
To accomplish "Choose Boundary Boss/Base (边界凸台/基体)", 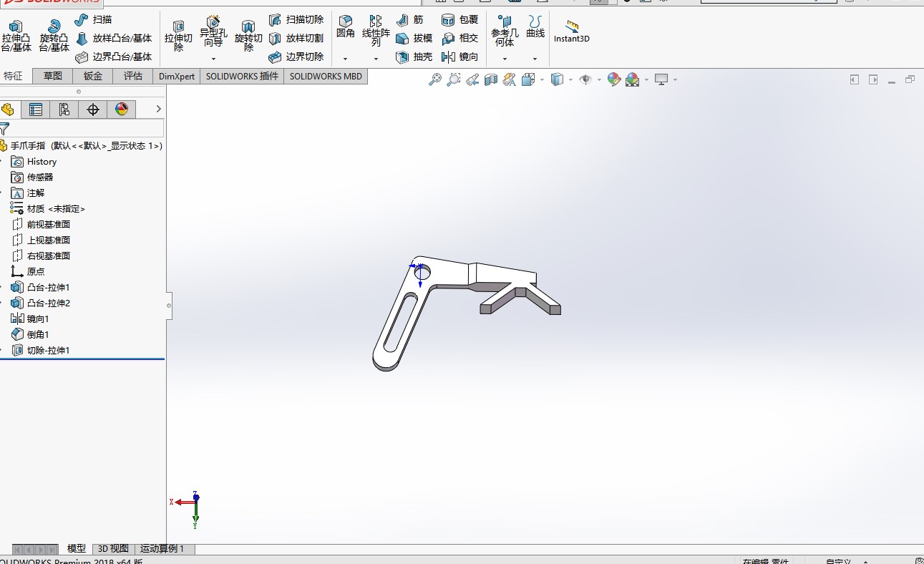I will [114, 57].
